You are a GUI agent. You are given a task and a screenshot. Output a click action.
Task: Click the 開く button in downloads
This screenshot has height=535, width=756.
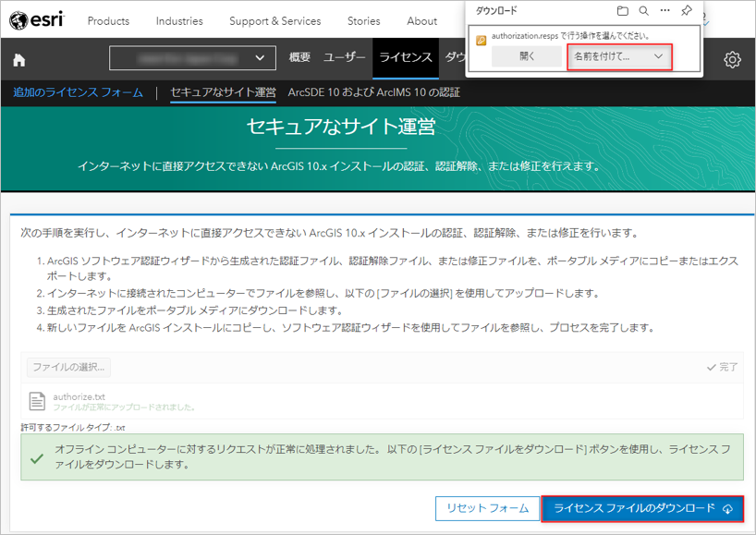[x=527, y=56]
